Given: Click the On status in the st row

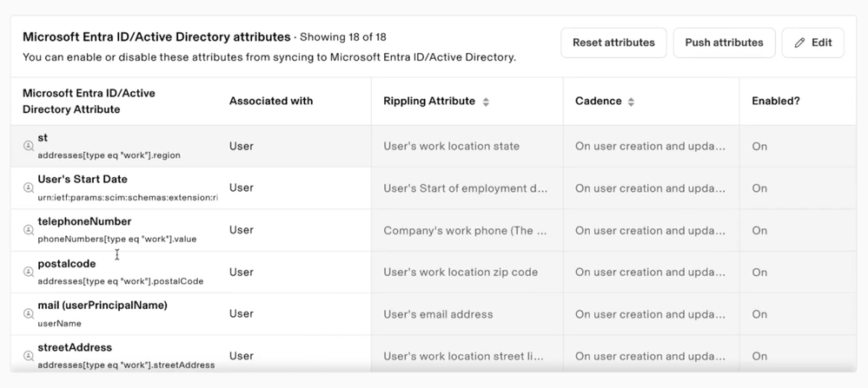Looking at the screenshot, I should tap(759, 147).
